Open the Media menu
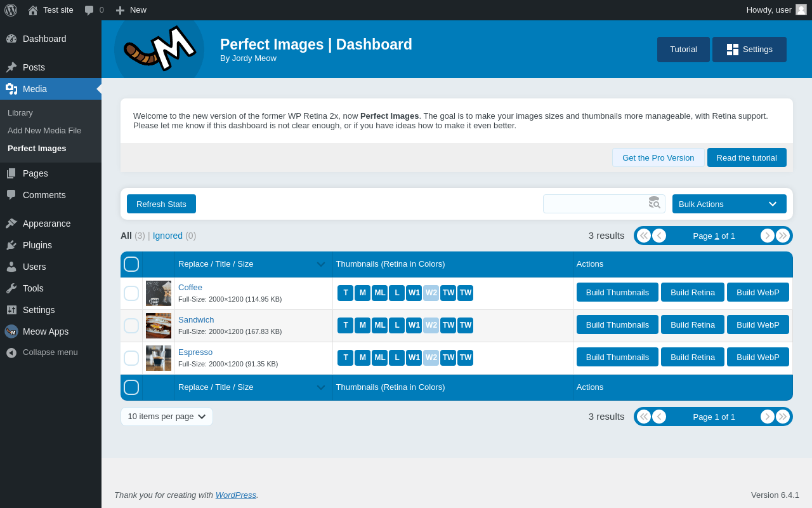Screen dimensions: 812x508 (51, 89)
